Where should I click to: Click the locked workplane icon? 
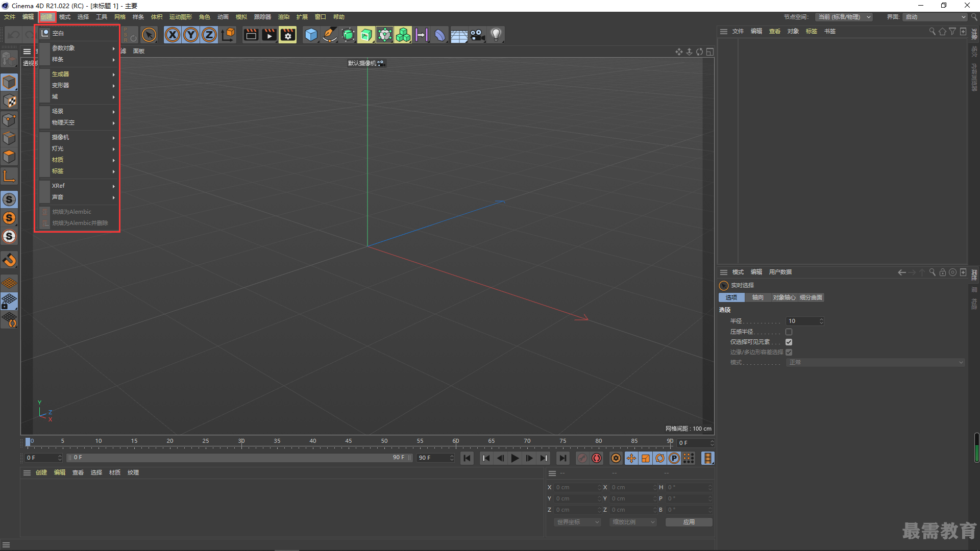pos(9,301)
